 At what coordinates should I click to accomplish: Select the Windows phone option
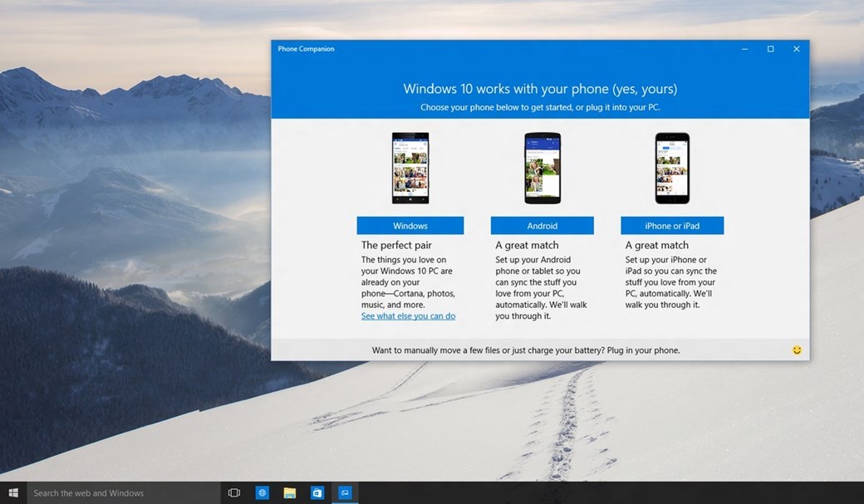coord(410,225)
